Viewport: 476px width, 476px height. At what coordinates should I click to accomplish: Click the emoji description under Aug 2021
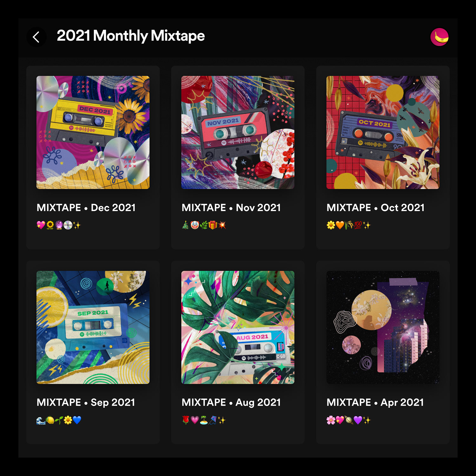point(204,420)
